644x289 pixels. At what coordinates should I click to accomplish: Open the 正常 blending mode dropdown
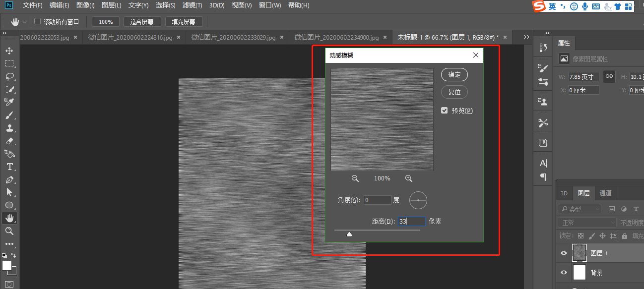click(587, 222)
